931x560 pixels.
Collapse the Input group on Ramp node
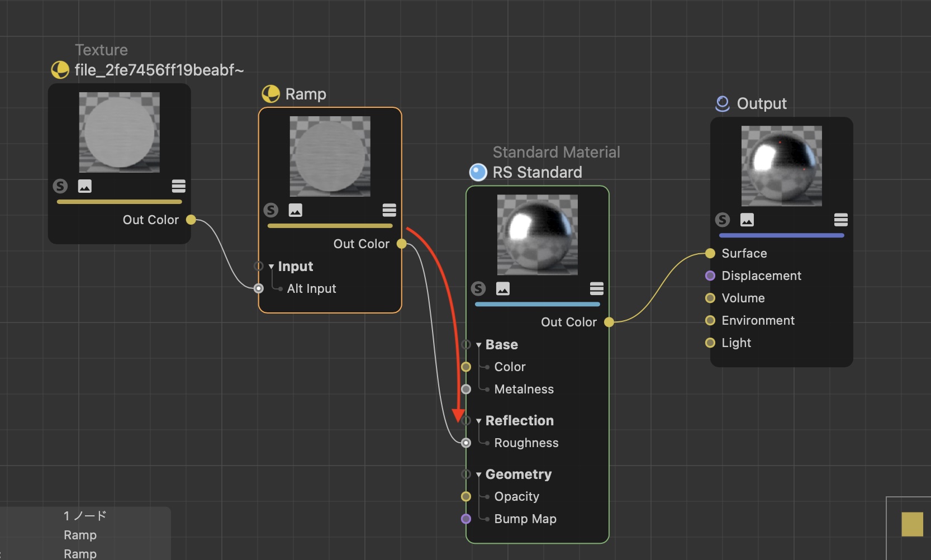(x=272, y=267)
